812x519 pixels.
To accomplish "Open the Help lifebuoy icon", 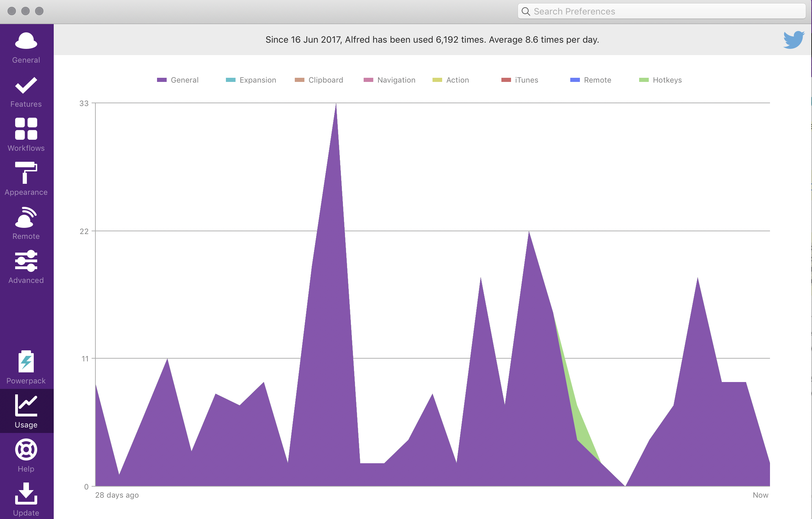I will pos(26,449).
